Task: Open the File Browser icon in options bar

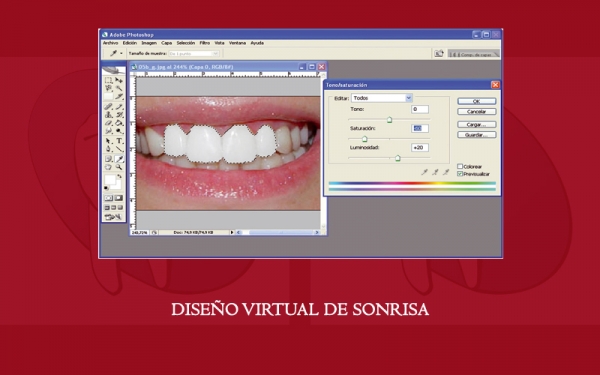Action: [x=439, y=54]
